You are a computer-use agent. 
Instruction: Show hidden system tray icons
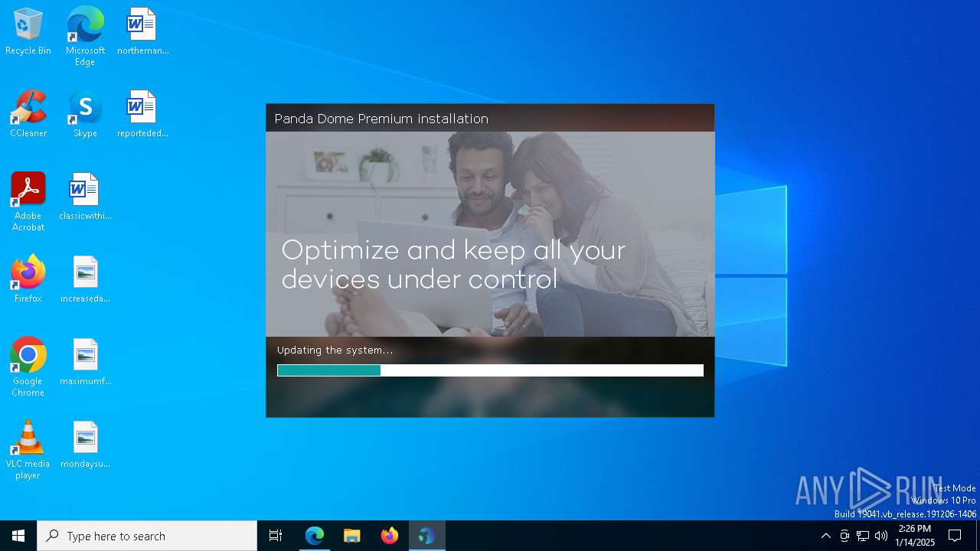825,536
